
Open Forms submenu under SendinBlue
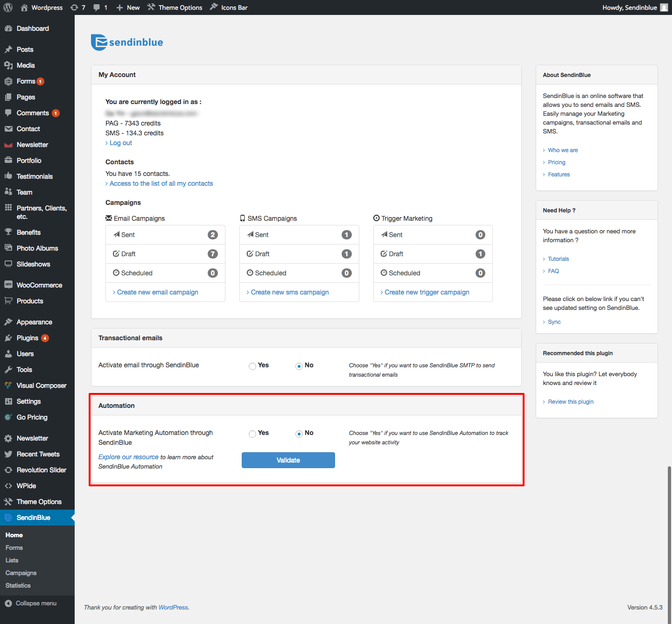14,548
